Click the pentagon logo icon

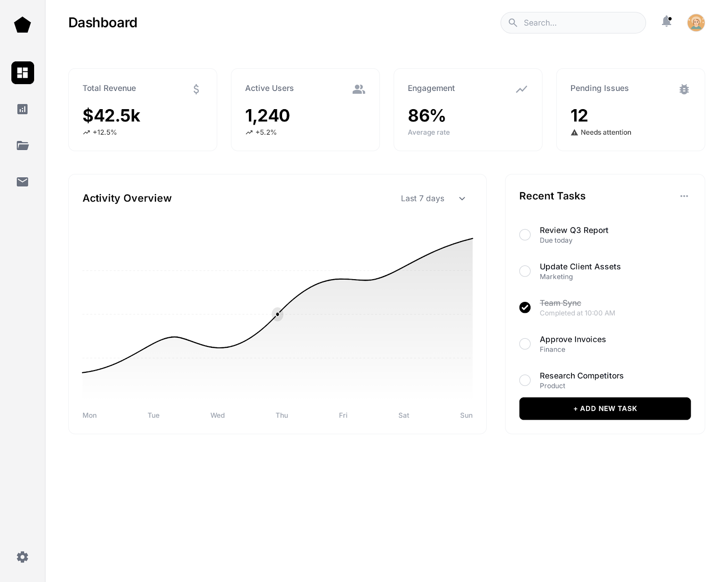click(x=22, y=25)
